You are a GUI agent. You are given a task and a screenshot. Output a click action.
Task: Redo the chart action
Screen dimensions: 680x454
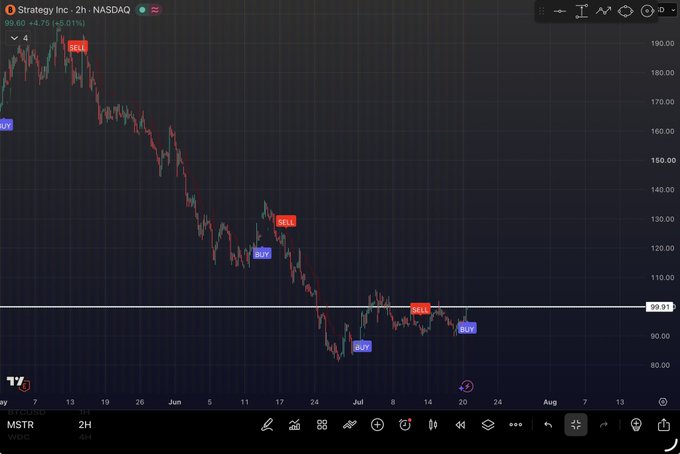click(604, 425)
